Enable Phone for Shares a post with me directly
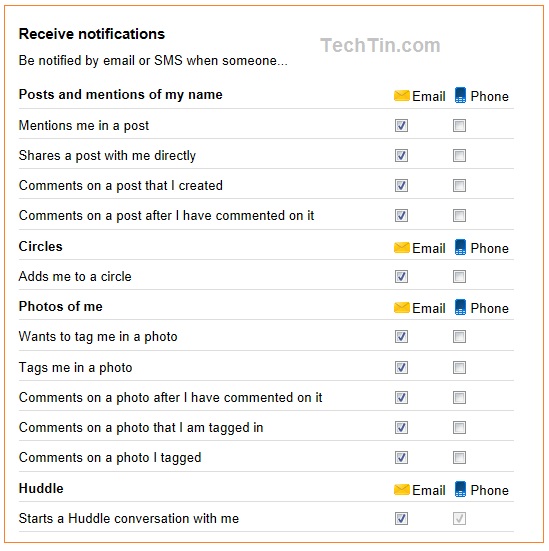 (x=459, y=155)
